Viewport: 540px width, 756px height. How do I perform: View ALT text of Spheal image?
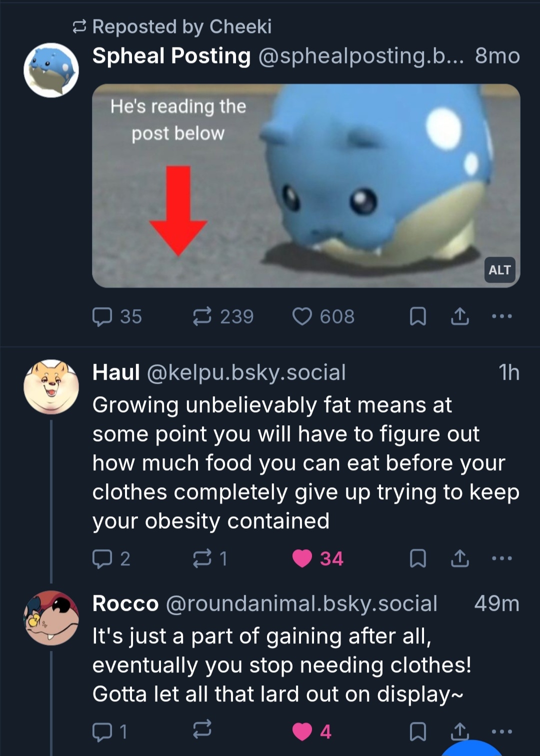tap(499, 270)
